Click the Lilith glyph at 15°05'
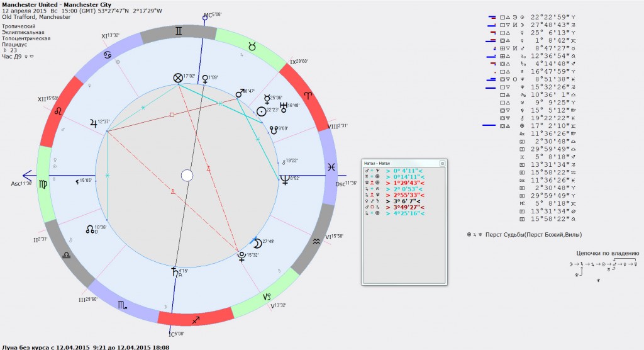The height and width of the screenshot is (350, 644). pos(77,181)
